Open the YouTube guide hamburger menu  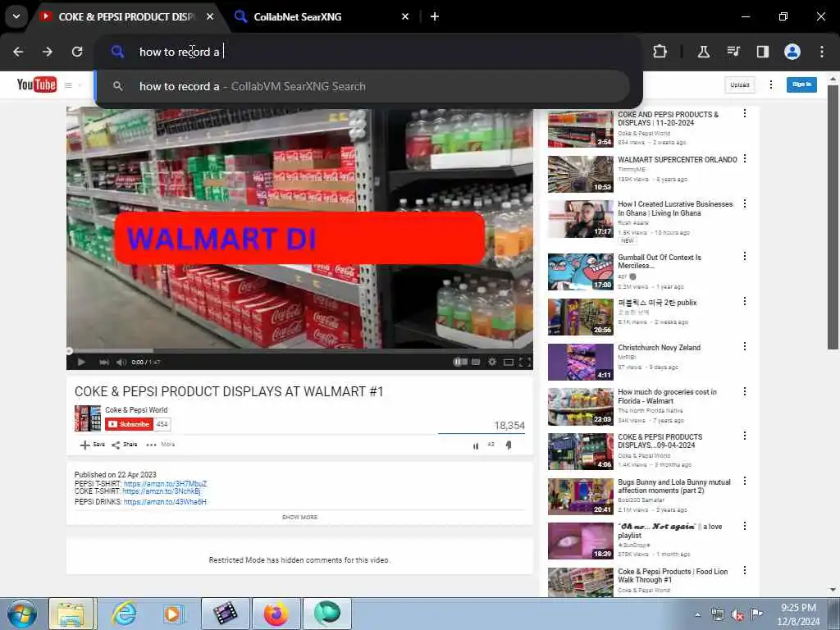69,85
